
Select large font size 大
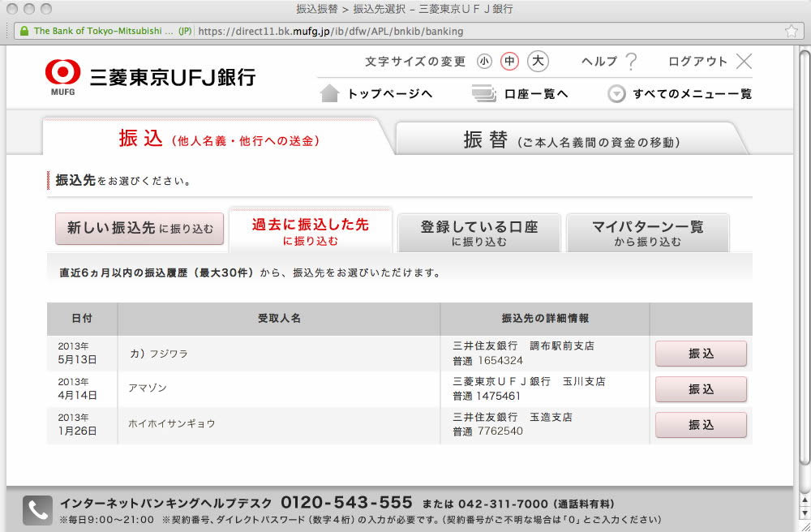click(x=538, y=62)
